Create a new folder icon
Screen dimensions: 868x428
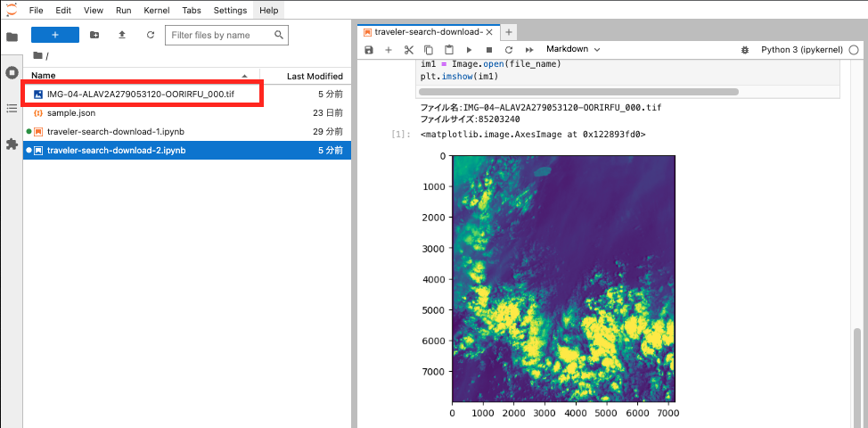(94, 35)
